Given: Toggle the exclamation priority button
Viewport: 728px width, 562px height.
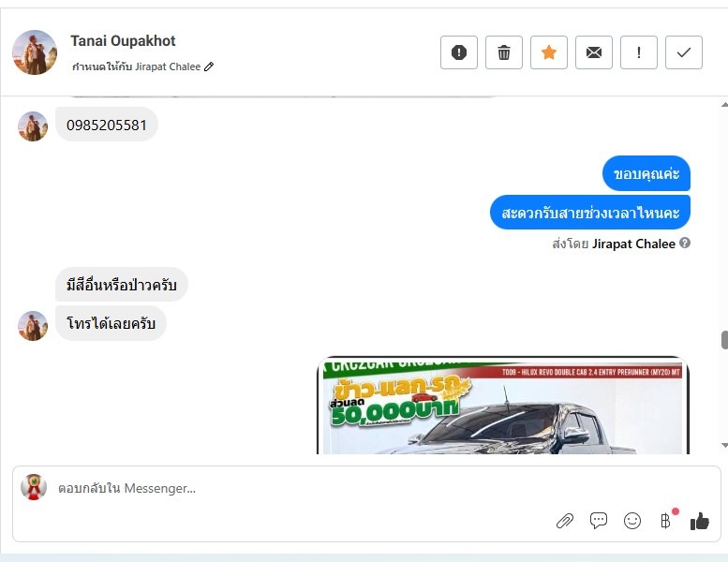Looking at the screenshot, I should tap(639, 52).
